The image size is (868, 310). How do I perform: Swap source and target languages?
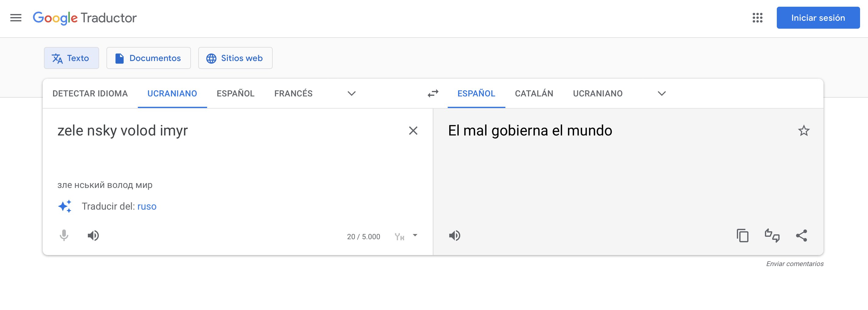point(433,93)
